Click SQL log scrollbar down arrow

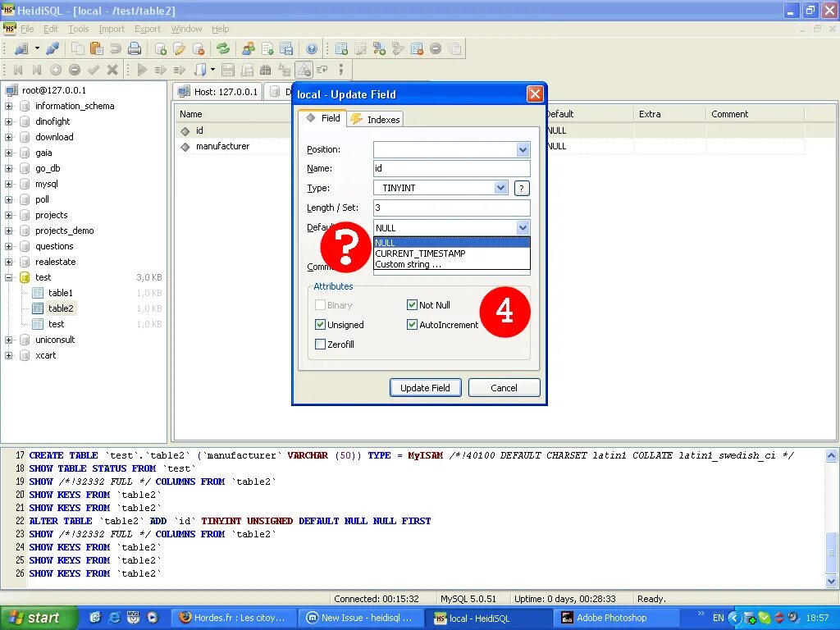click(832, 582)
